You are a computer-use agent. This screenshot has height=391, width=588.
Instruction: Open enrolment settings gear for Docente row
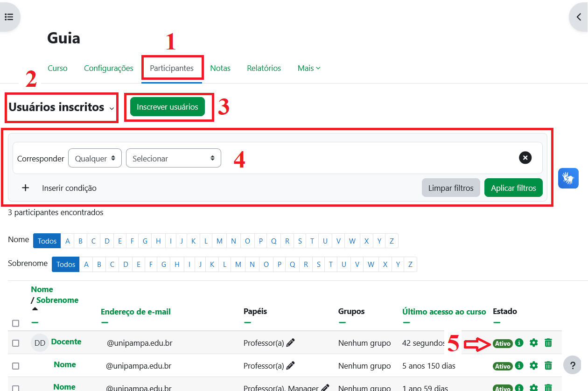(x=534, y=343)
